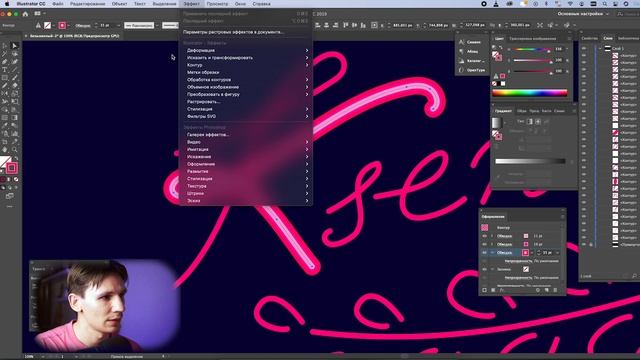Image resolution: width=640 pixels, height=360 pixels.
Task: Hide the second Обводка stroke (16 pt)
Action: (484, 244)
